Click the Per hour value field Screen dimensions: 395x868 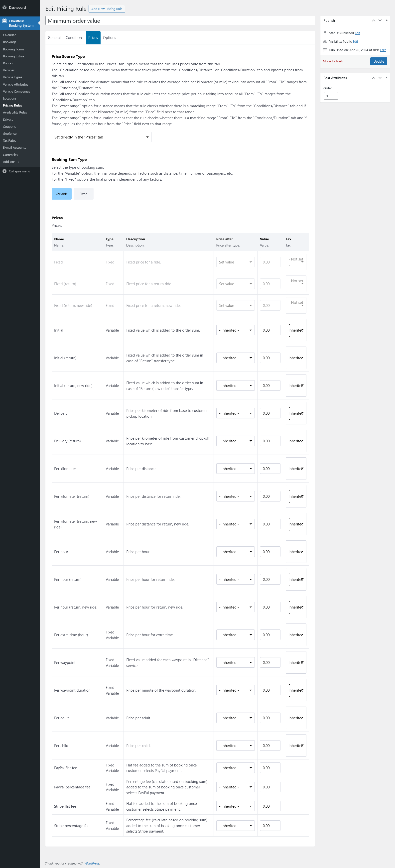(x=270, y=552)
